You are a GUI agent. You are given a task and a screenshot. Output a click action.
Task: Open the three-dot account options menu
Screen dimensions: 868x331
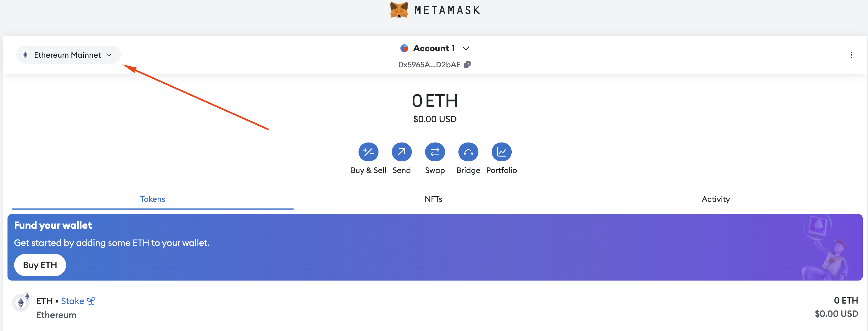coord(851,55)
